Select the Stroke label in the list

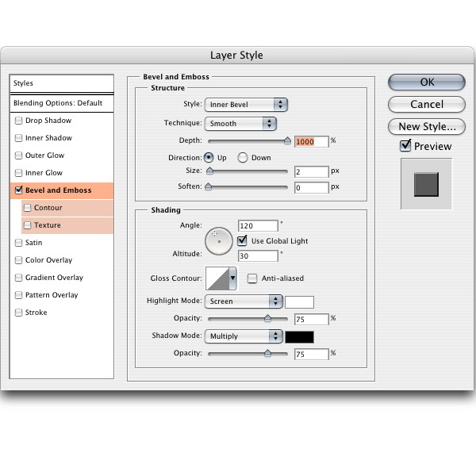point(36,313)
